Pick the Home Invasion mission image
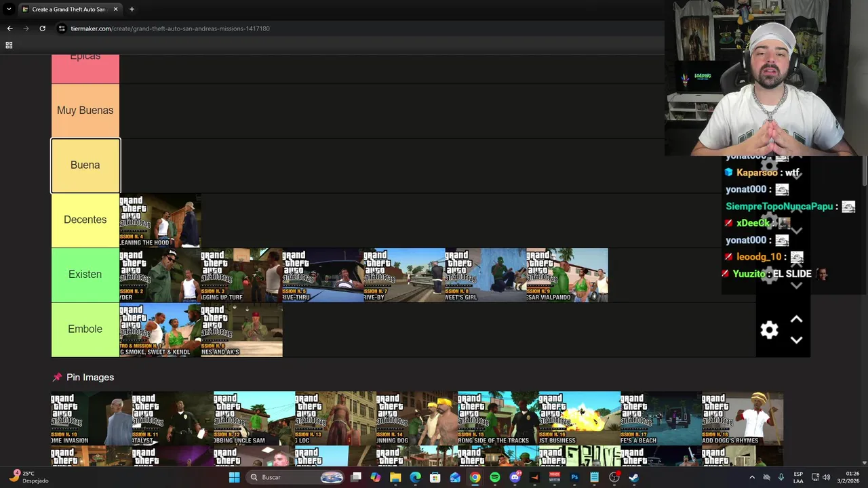Image resolution: width=868 pixels, height=488 pixels. click(92, 418)
